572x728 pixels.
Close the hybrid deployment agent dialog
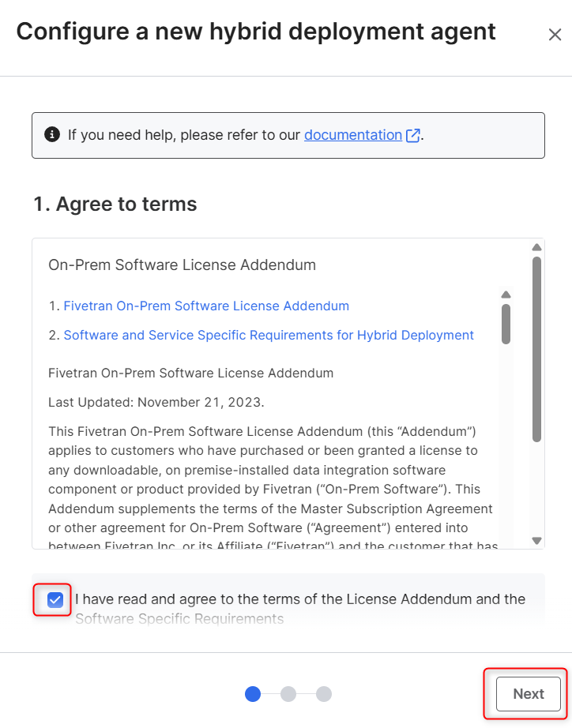(x=555, y=35)
